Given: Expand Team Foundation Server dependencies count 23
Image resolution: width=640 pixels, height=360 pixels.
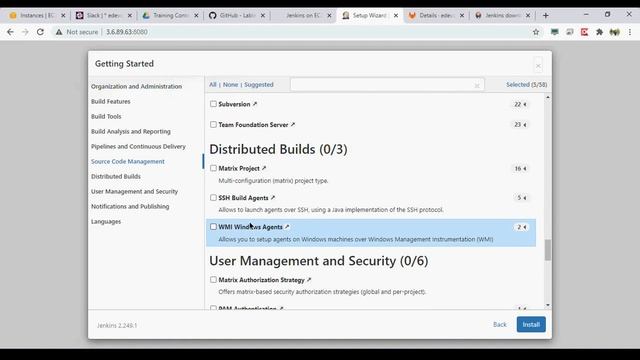Looking at the screenshot, I should coord(520,124).
